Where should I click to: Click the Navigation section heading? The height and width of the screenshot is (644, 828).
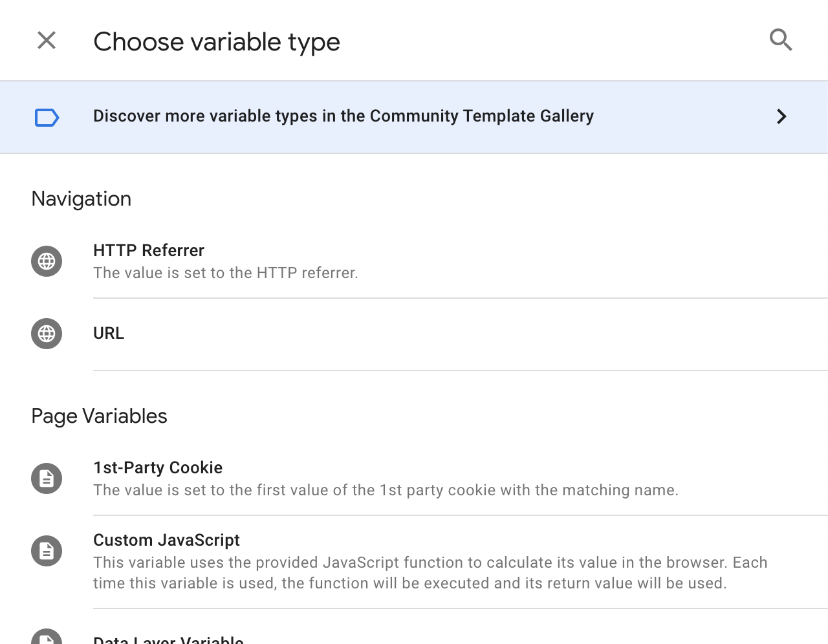(x=82, y=199)
